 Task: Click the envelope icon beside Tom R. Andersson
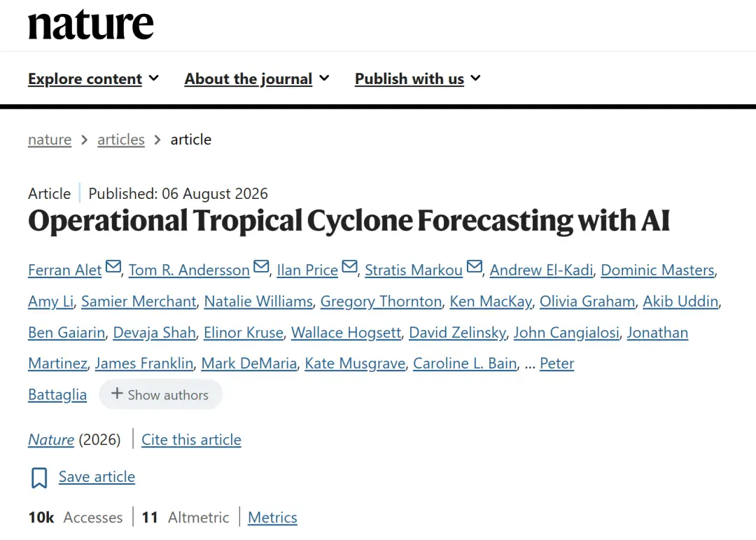(261, 266)
